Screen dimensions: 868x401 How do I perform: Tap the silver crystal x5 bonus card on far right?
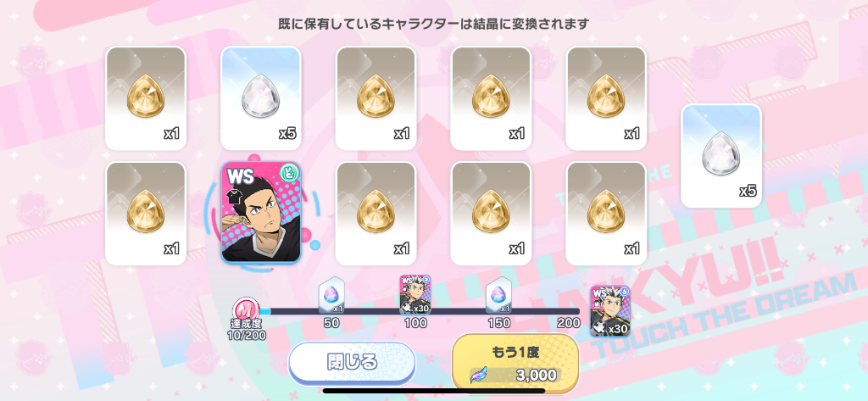(721, 156)
